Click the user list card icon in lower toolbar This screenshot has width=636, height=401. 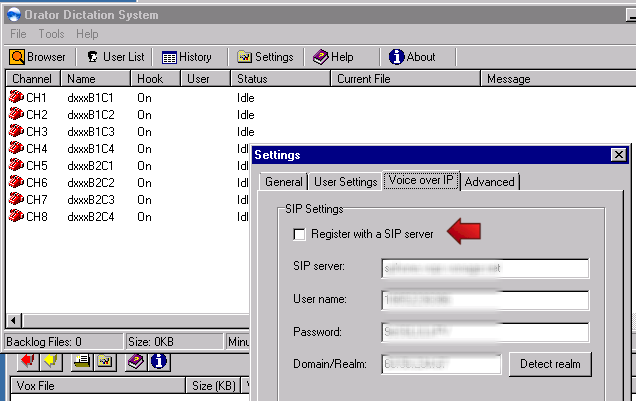82,361
